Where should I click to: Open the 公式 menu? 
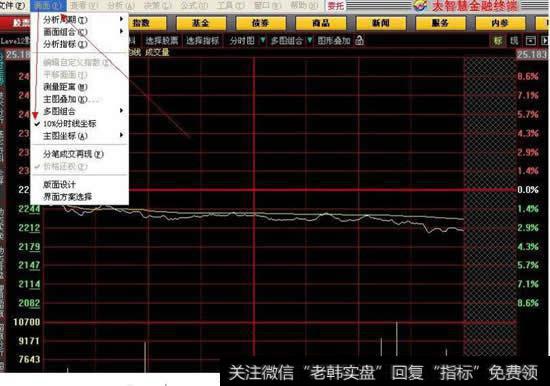pos(194,5)
